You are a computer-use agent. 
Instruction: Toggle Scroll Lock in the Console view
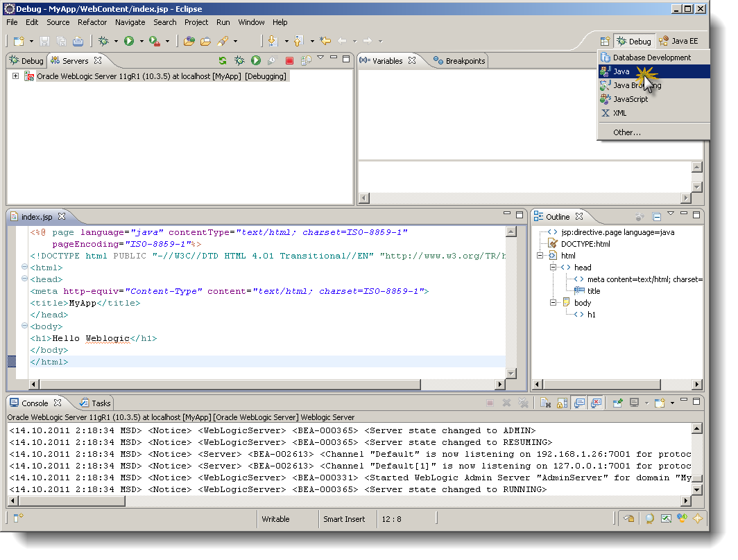point(560,403)
